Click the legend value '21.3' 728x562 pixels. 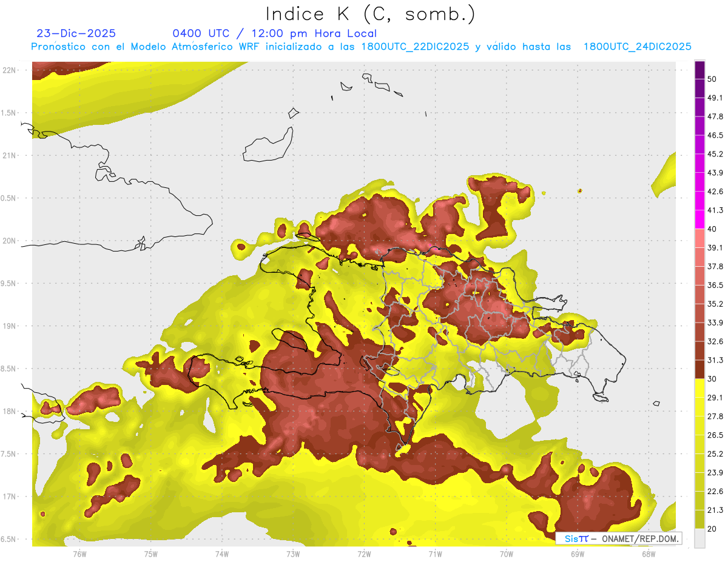[715, 510]
